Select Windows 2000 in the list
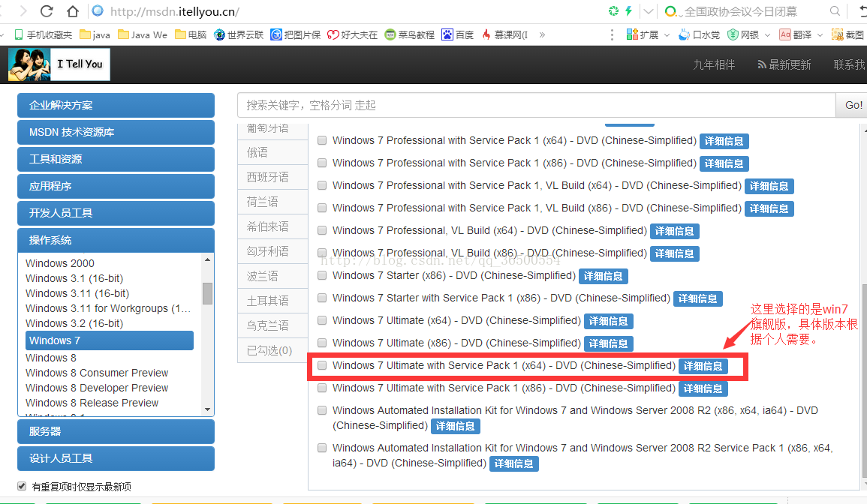 [x=60, y=263]
